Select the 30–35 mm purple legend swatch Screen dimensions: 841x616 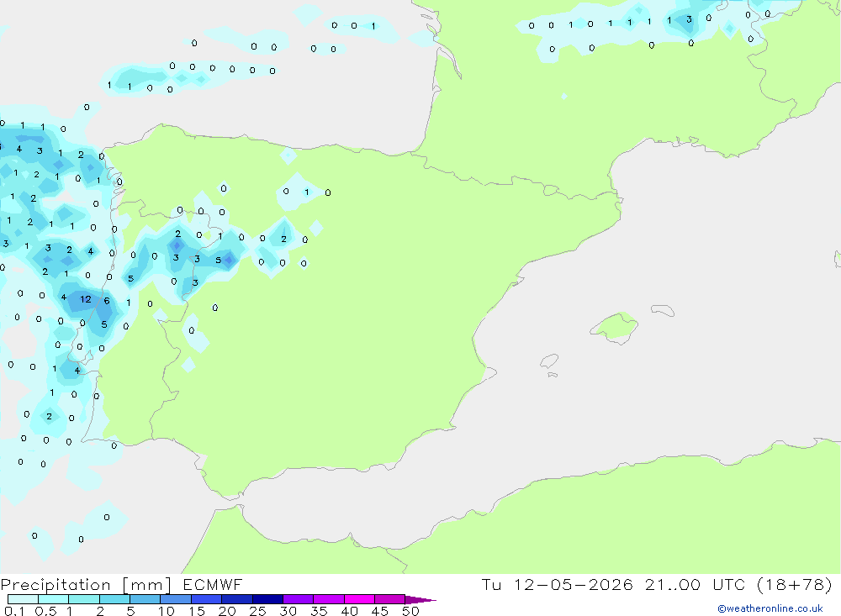click(299, 599)
